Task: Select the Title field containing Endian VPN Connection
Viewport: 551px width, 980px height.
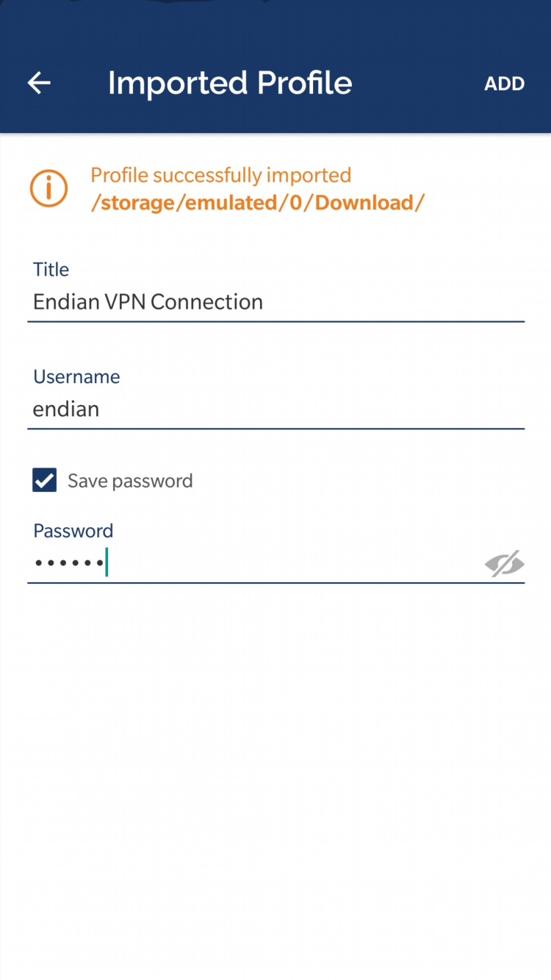Action: (x=275, y=302)
